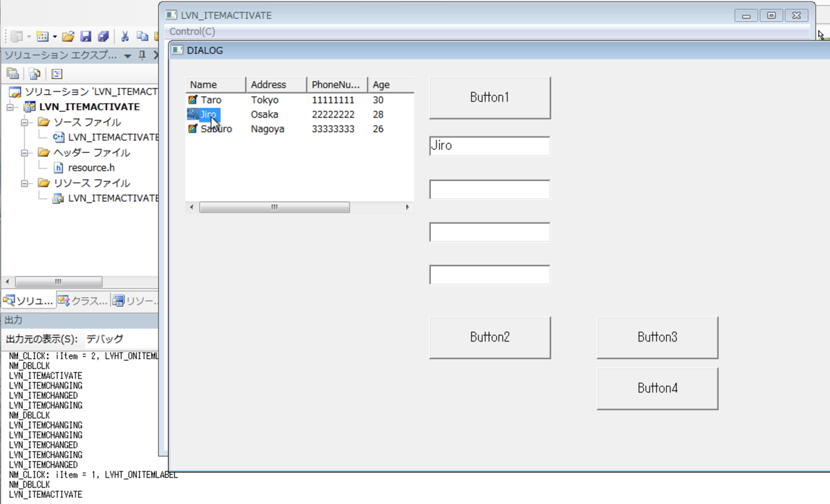Collapse the ソース ファイル folder
Screen dimensions: 830x504
26,122
